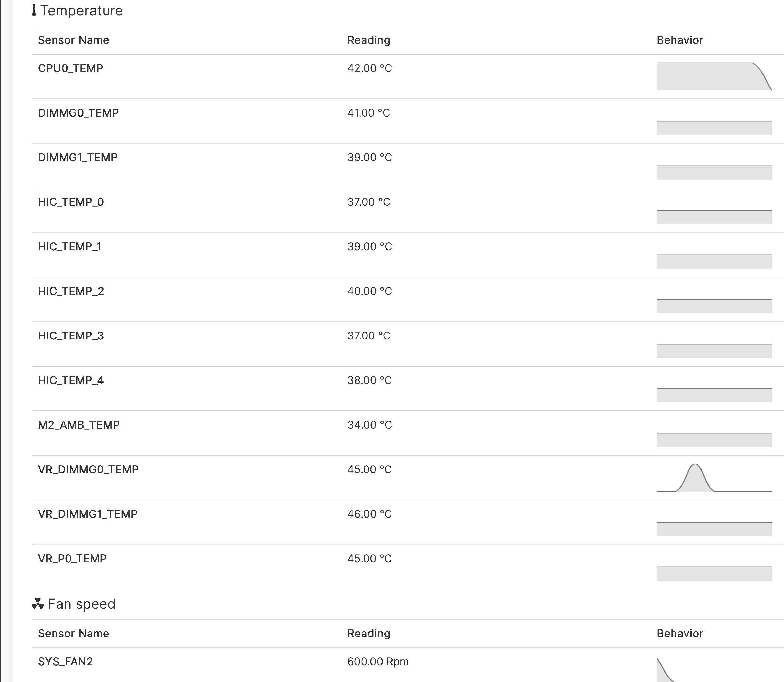Click the VR_DIMMG1_TEMP reading value
This screenshot has height=682, width=784.
pyautogui.click(x=369, y=514)
